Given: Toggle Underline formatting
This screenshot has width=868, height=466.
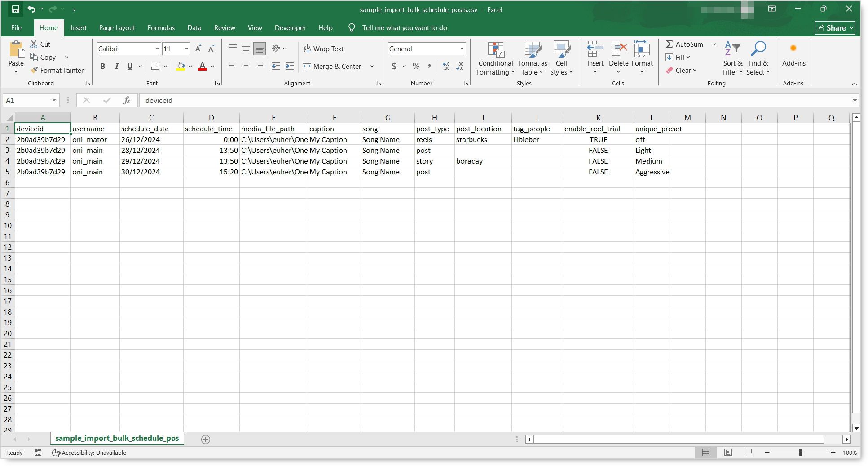Looking at the screenshot, I should click(130, 66).
